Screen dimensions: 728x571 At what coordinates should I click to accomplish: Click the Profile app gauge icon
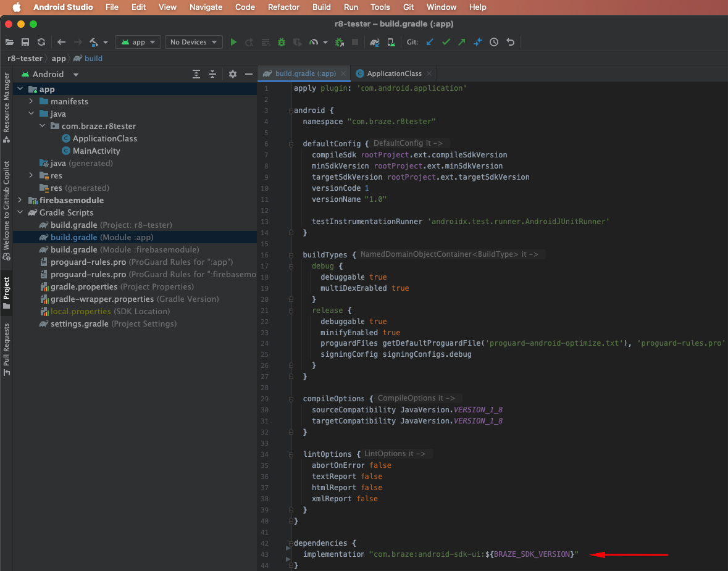tap(314, 42)
